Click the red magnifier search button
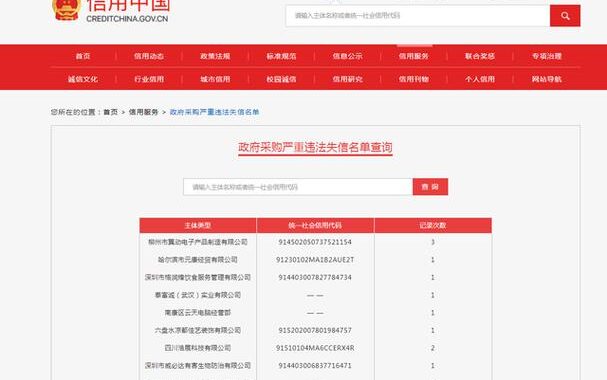Viewport: 607px width, 380px height. pos(565,16)
